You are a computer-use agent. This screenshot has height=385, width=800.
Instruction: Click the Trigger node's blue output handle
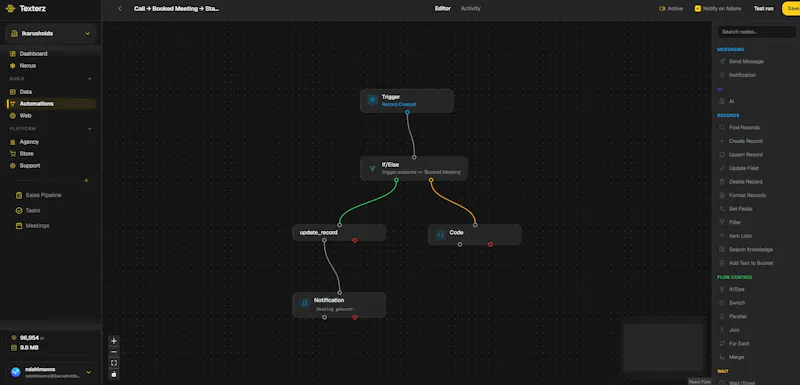coord(407,112)
